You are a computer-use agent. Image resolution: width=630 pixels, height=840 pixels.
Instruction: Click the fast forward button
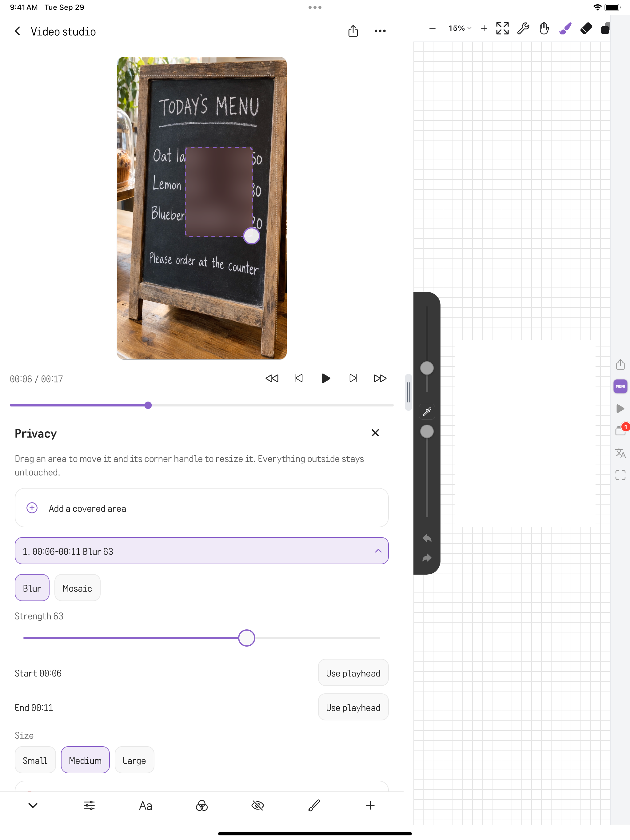click(380, 378)
